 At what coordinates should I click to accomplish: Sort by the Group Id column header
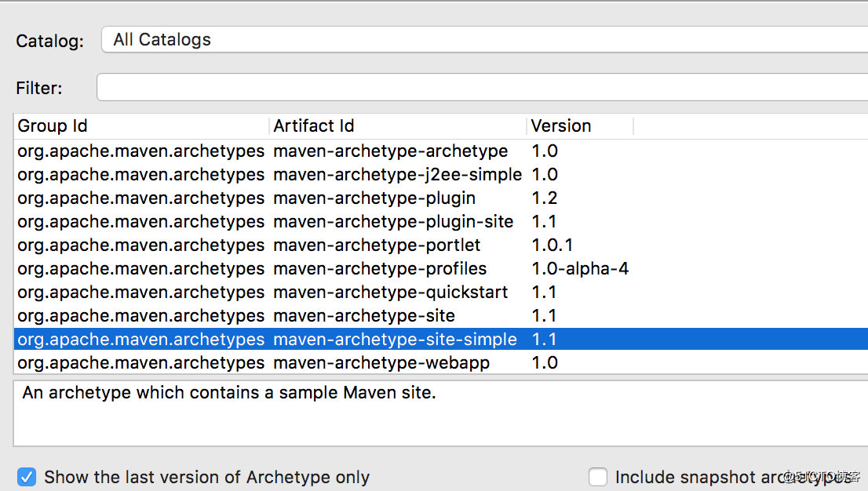142,126
